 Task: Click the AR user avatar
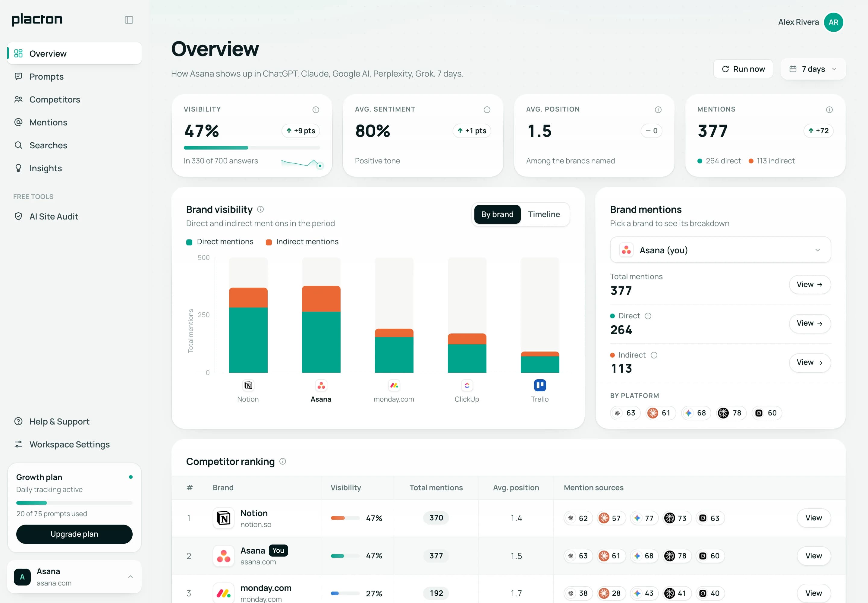833,22
